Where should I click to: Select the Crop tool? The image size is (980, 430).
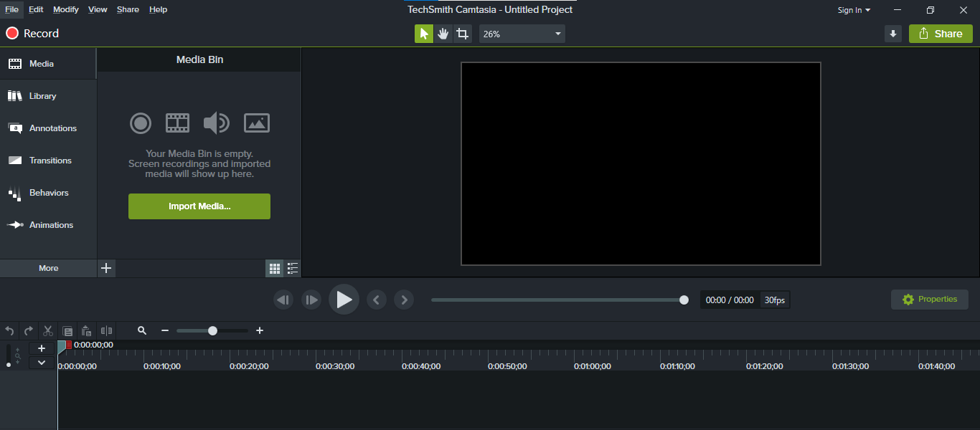tap(463, 34)
